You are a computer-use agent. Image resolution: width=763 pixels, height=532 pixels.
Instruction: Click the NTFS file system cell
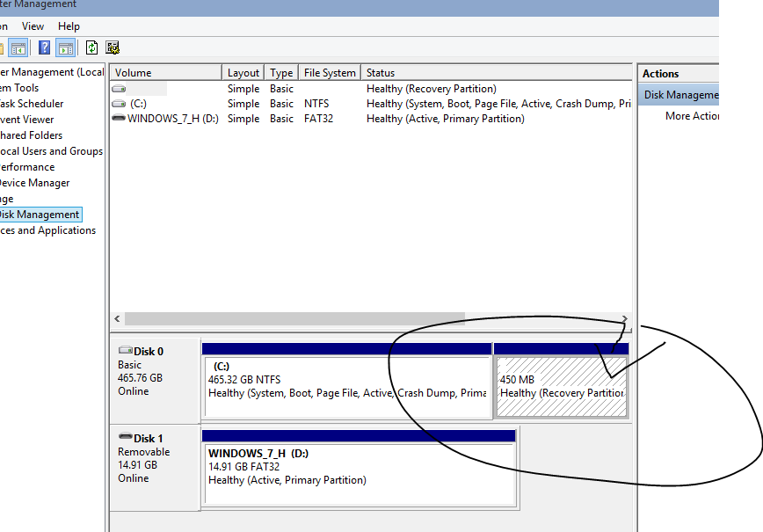[316, 104]
